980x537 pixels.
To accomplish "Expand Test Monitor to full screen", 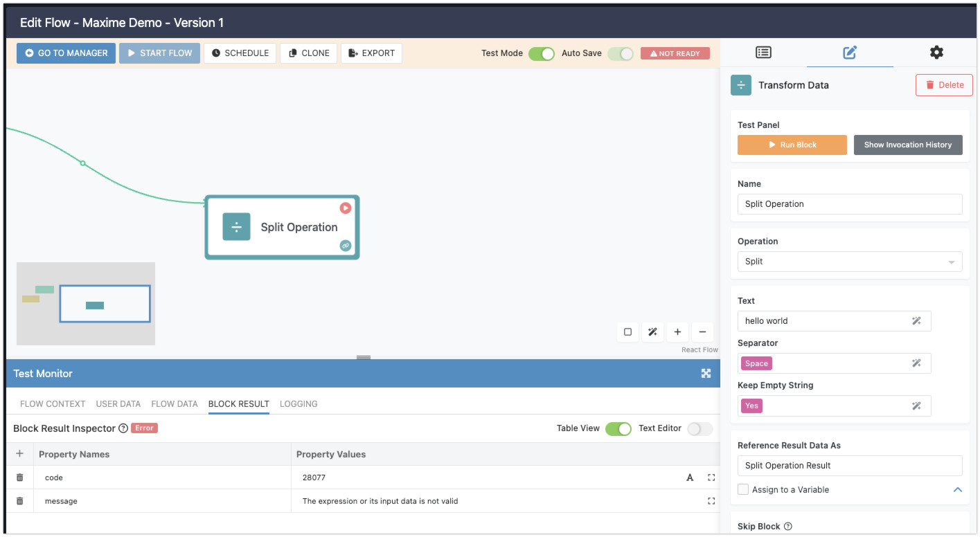I will [x=706, y=374].
